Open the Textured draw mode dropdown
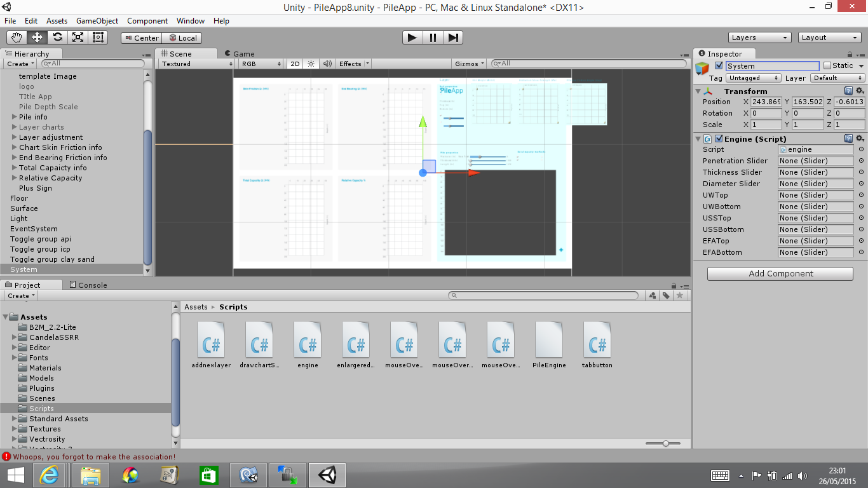Viewport: 868px width, 488px height. 196,64
